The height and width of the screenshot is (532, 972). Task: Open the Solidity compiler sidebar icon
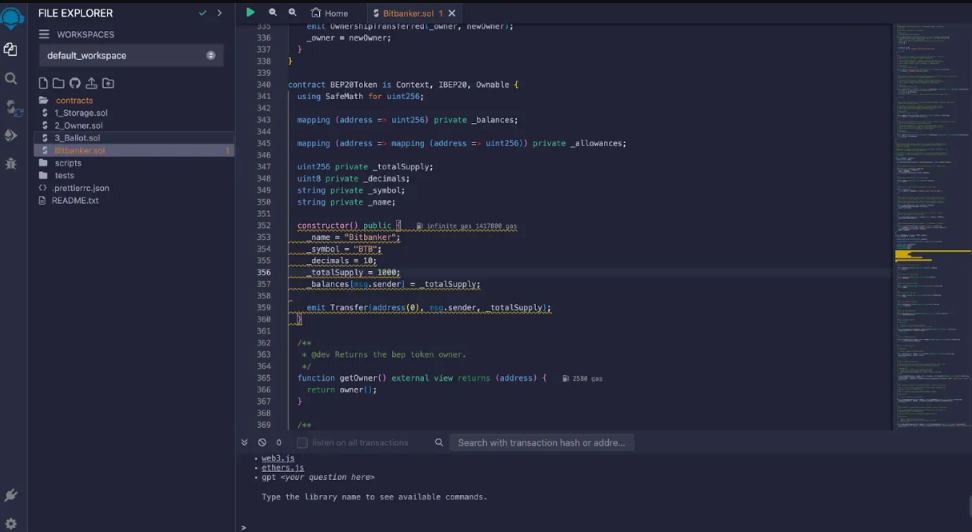tap(12, 108)
